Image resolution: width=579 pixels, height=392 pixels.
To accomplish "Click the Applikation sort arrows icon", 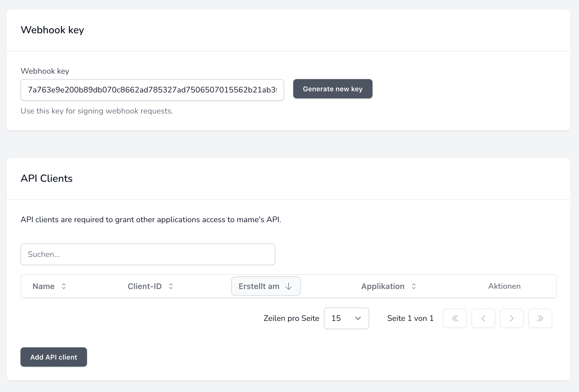I will (414, 286).
